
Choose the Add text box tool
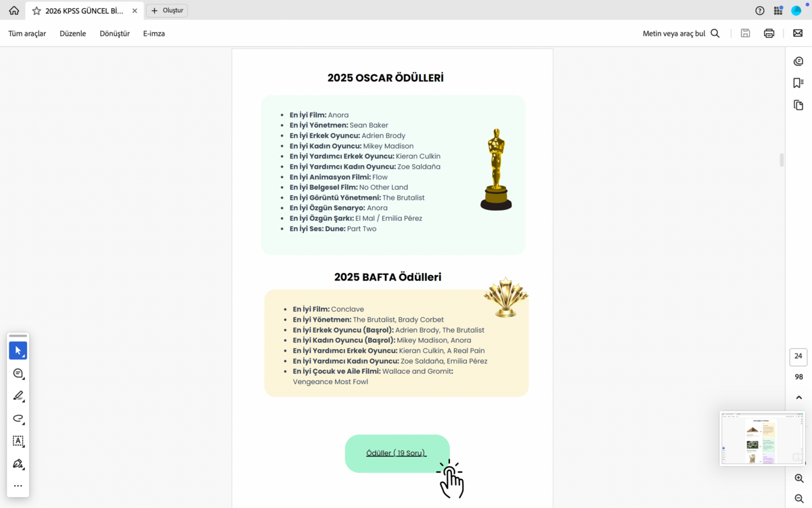[18, 441]
